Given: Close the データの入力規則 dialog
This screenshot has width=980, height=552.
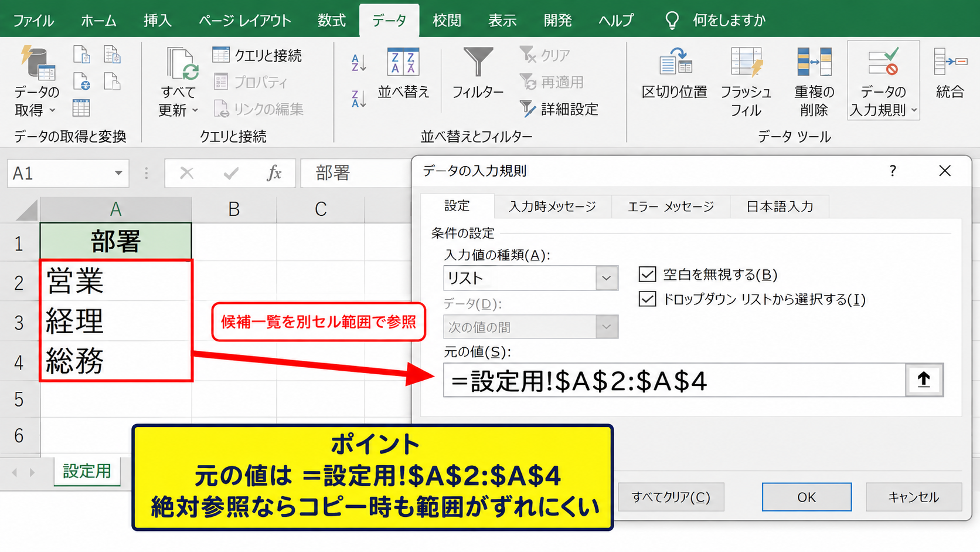Looking at the screenshot, I should (945, 171).
